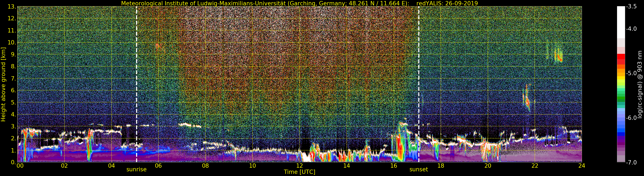Pick the yellow band on the colorbar
644x176 pixels.
pyautogui.click(x=621, y=78)
